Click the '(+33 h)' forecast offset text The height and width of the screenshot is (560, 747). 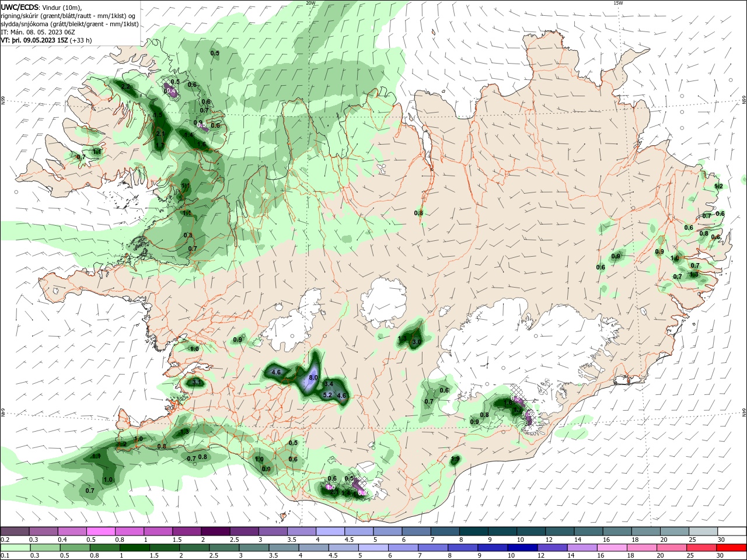click(81, 40)
